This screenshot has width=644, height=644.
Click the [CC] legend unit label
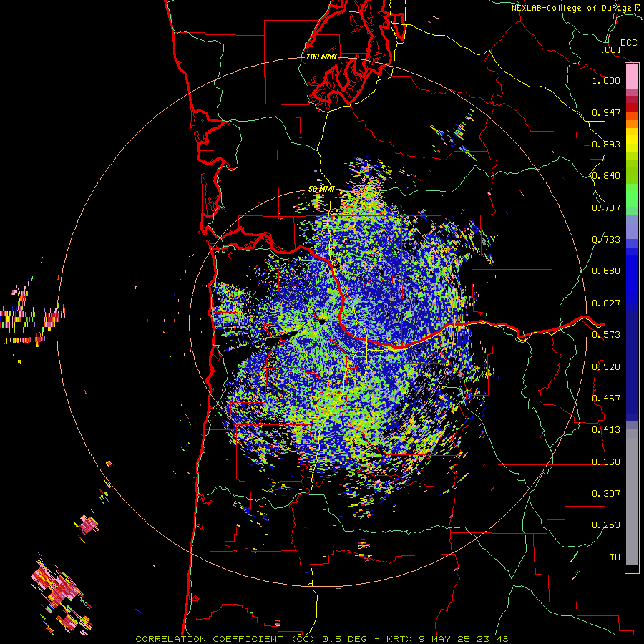pyautogui.click(x=611, y=49)
